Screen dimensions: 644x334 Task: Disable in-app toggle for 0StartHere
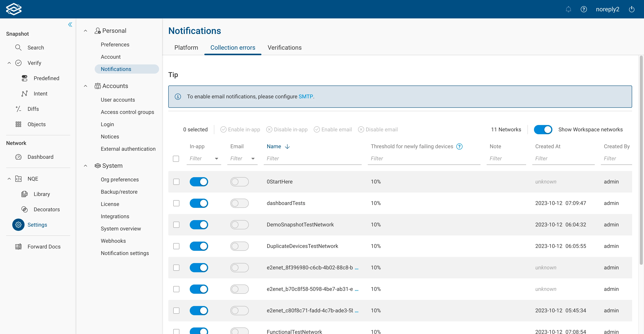click(x=199, y=182)
